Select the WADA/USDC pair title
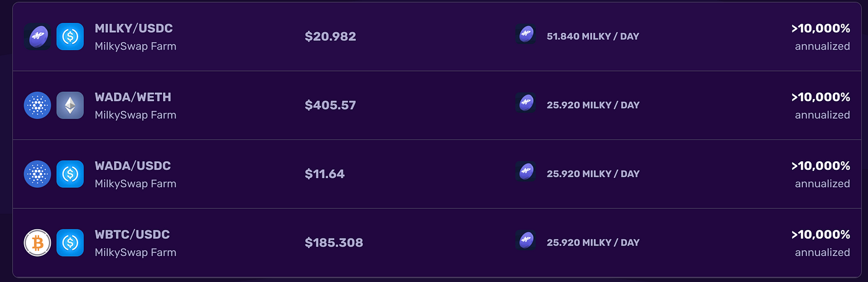Viewport: 868px width, 282px height. tap(133, 166)
